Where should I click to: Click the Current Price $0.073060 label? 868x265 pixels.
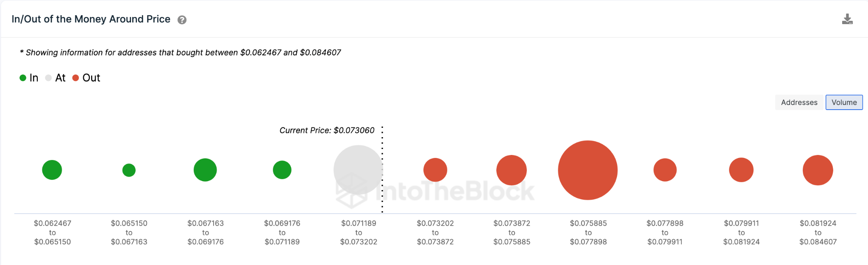pos(327,130)
